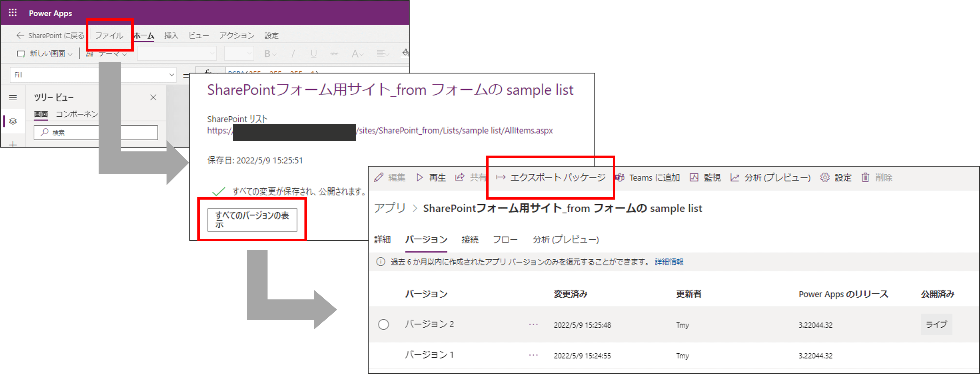The height and width of the screenshot is (374, 980).
Task: Click the 削除 trash button
Action: (877, 178)
